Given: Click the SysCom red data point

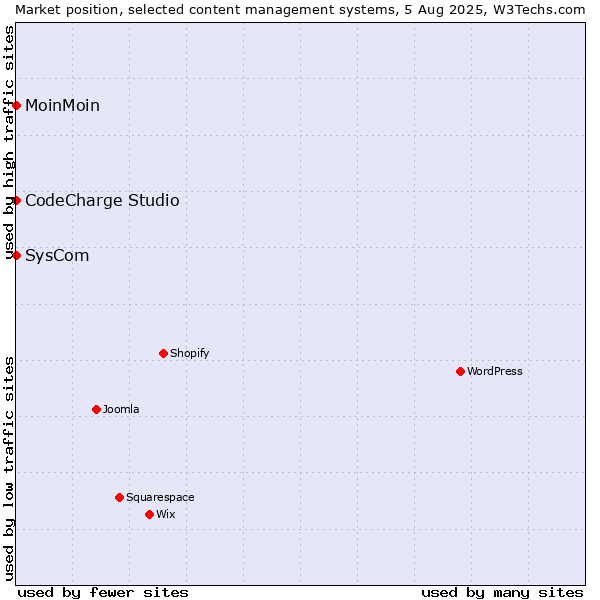Looking at the screenshot, I should (x=16, y=255).
